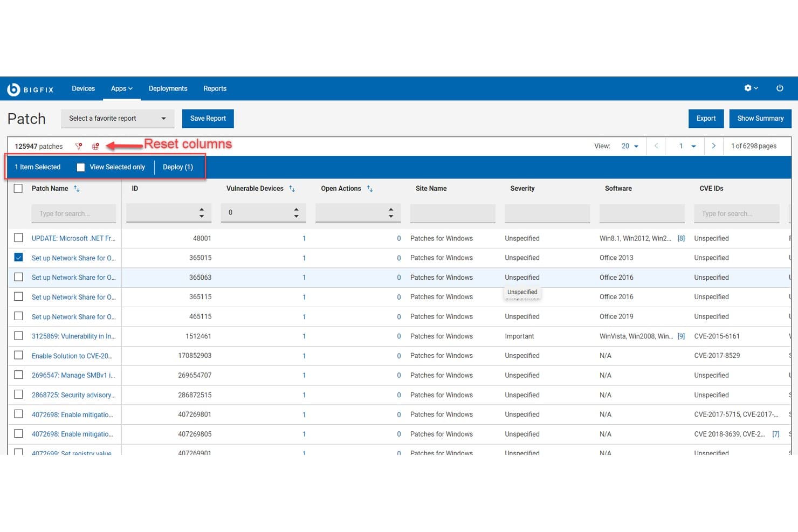The width and height of the screenshot is (798, 532).
Task: Click the Save Report button
Action: tap(208, 119)
